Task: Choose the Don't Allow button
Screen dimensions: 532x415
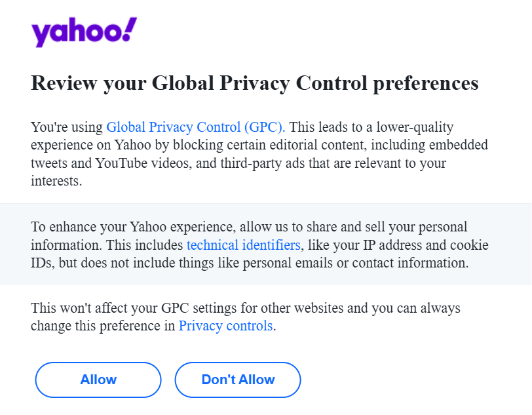Action: click(238, 380)
